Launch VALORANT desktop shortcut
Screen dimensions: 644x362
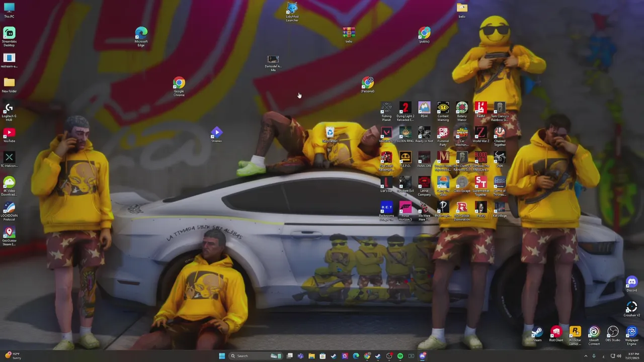[x=386, y=135]
